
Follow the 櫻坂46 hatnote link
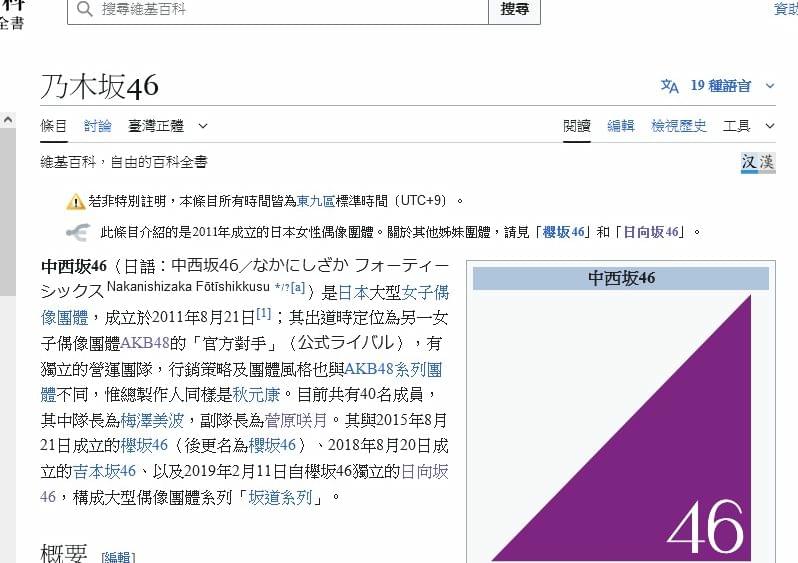click(563, 232)
